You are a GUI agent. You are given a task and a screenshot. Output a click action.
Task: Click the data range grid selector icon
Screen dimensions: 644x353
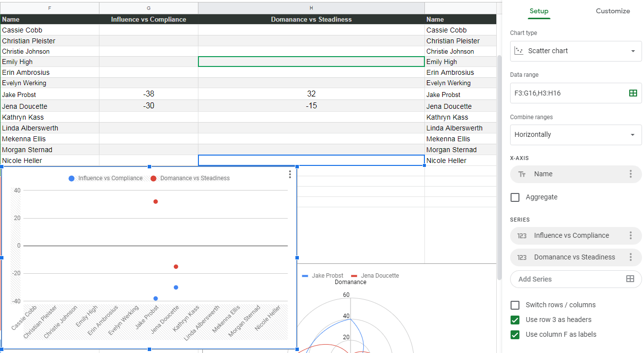(633, 93)
